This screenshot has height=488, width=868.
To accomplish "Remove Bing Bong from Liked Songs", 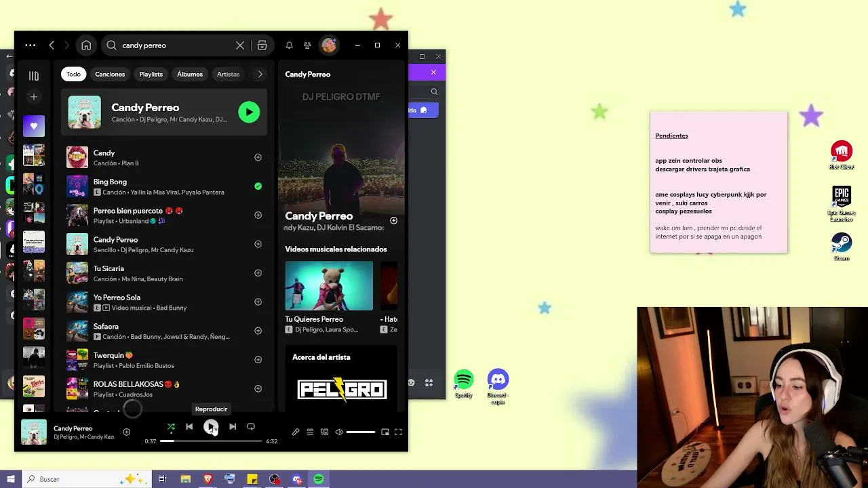I will coord(258,186).
